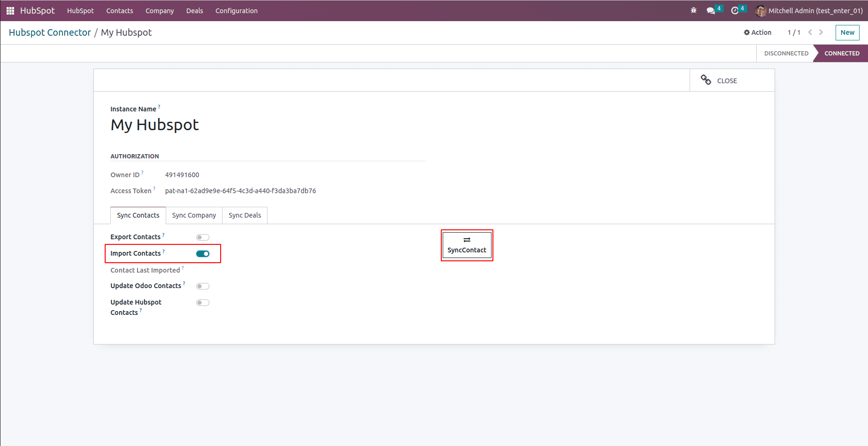Click the 1 / 1 pager counter

coord(794,32)
